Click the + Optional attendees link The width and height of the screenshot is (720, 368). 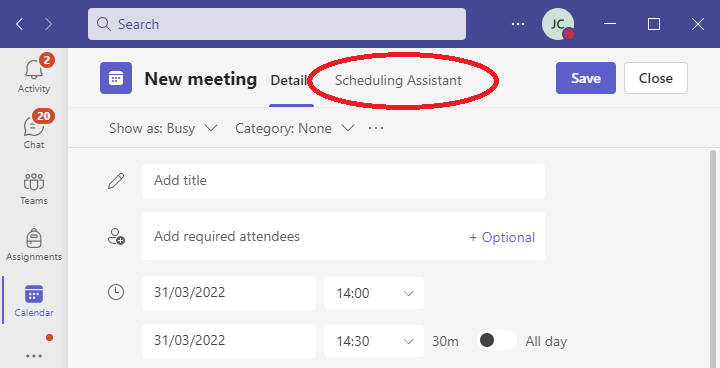[x=502, y=237]
